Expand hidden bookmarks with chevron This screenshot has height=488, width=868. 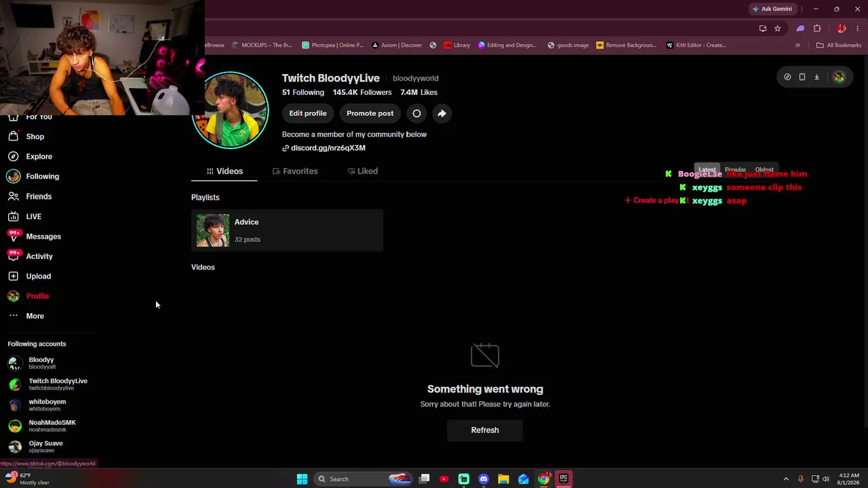797,45
